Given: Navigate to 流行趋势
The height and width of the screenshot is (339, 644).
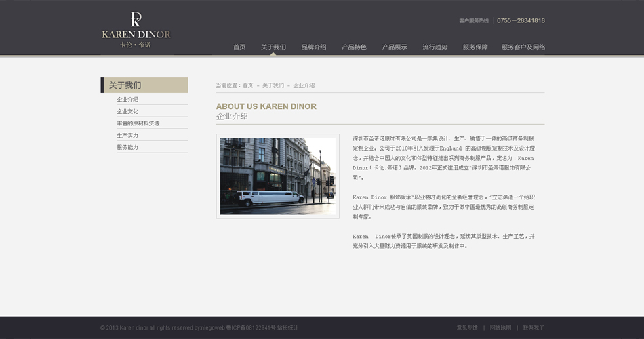Looking at the screenshot, I should tap(435, 47).
